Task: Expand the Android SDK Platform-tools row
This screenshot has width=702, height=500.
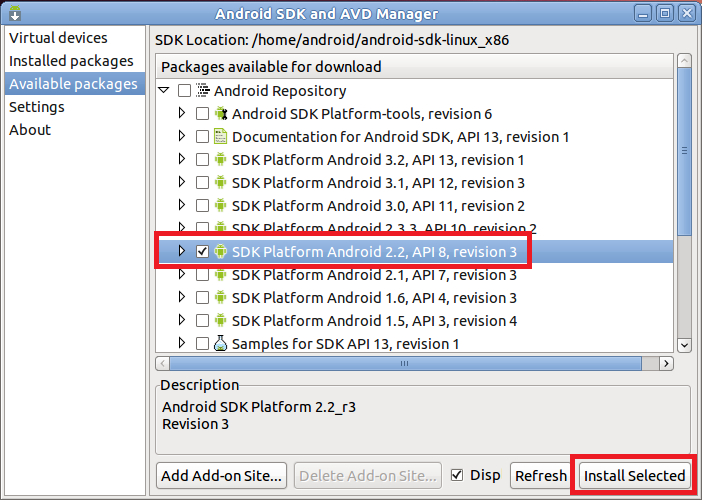Action: (x=182, y=113)
